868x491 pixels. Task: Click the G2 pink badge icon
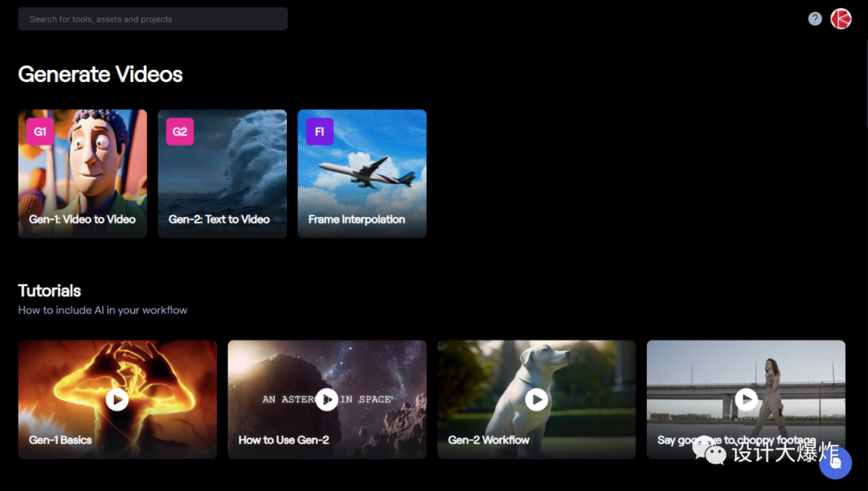click(x=180, y=132)
